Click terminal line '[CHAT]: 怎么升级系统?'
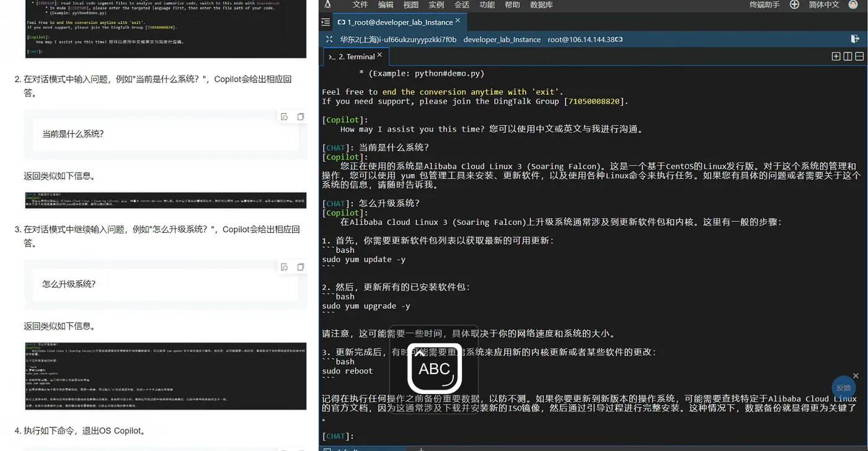Screen dimensions: 868x451 371,203
